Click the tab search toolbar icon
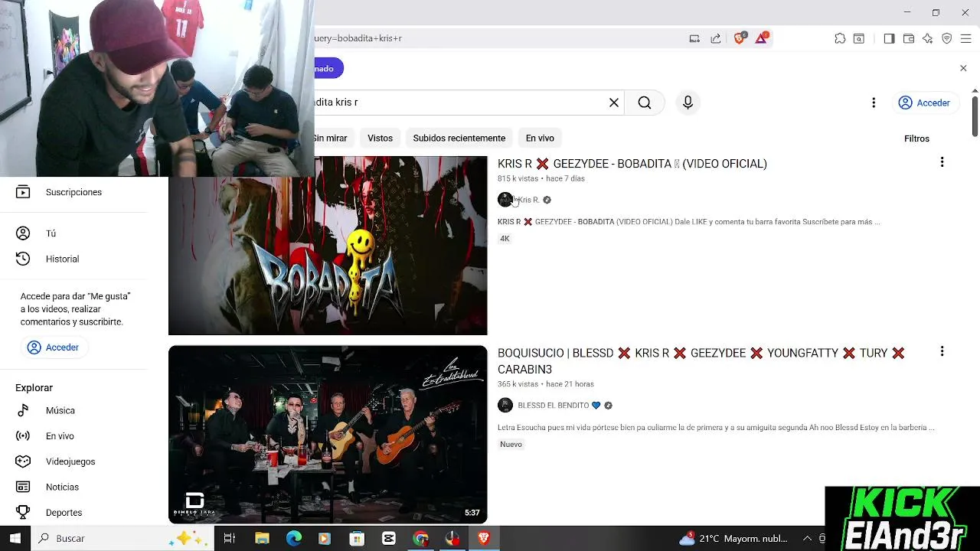The width and height of the screenshot is (980, 551). [859, 38]
